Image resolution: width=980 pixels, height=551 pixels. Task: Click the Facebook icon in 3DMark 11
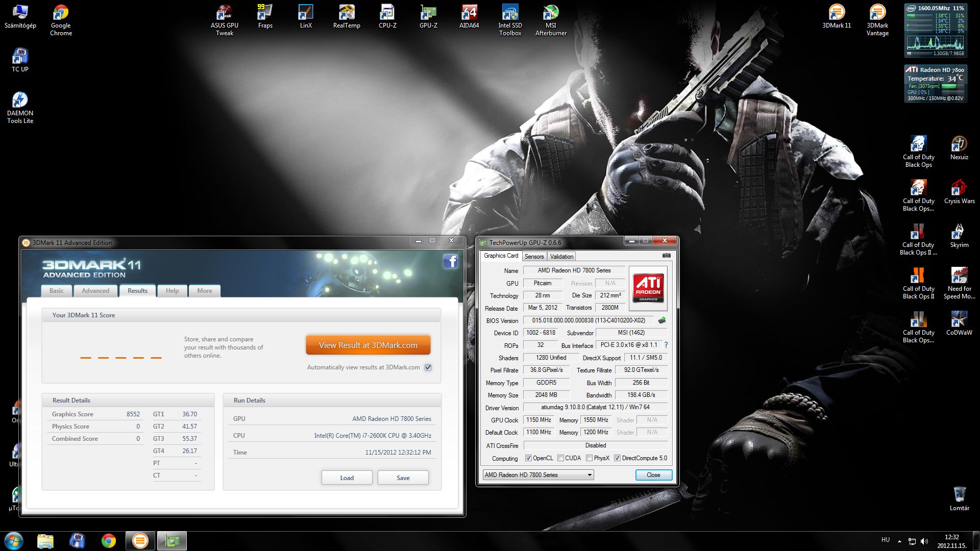(450, 261)
